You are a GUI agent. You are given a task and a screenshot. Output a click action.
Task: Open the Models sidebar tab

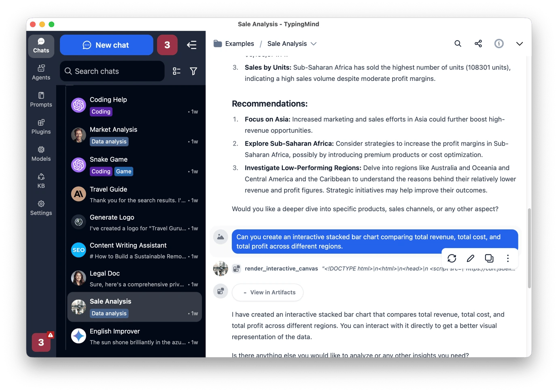(x=41, y=154)
